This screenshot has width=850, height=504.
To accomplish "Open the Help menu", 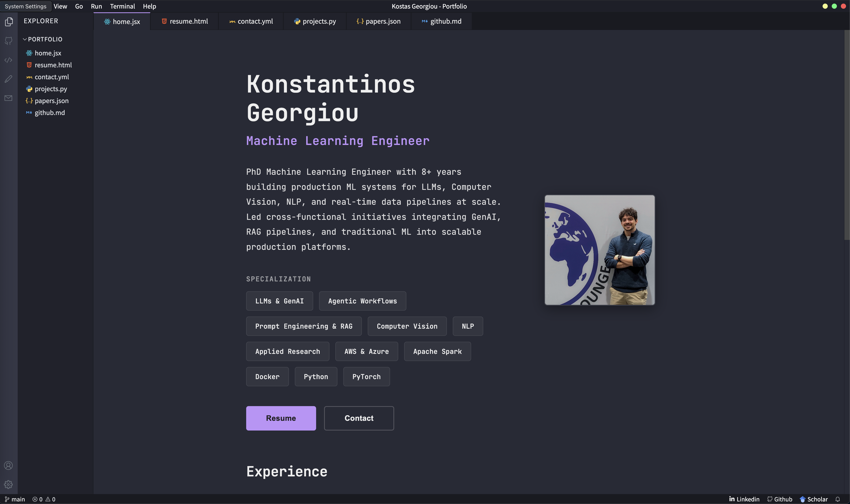I will (x=149, y=6).
